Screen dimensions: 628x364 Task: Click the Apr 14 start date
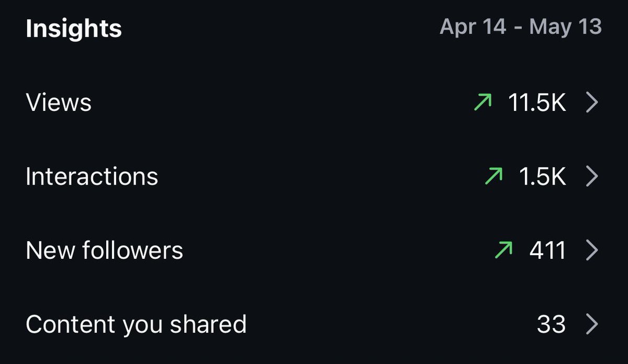pos(473,27)
